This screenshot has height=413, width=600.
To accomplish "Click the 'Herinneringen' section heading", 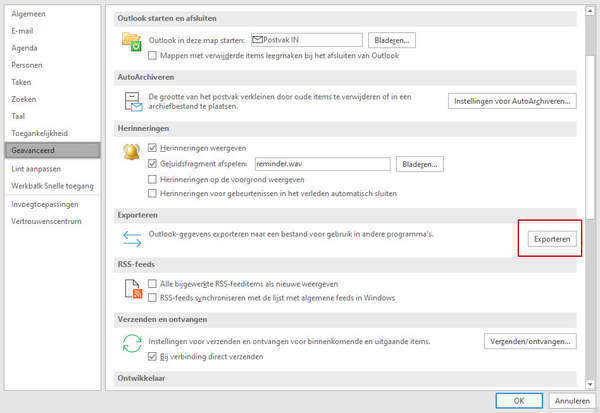I will 143,129.
